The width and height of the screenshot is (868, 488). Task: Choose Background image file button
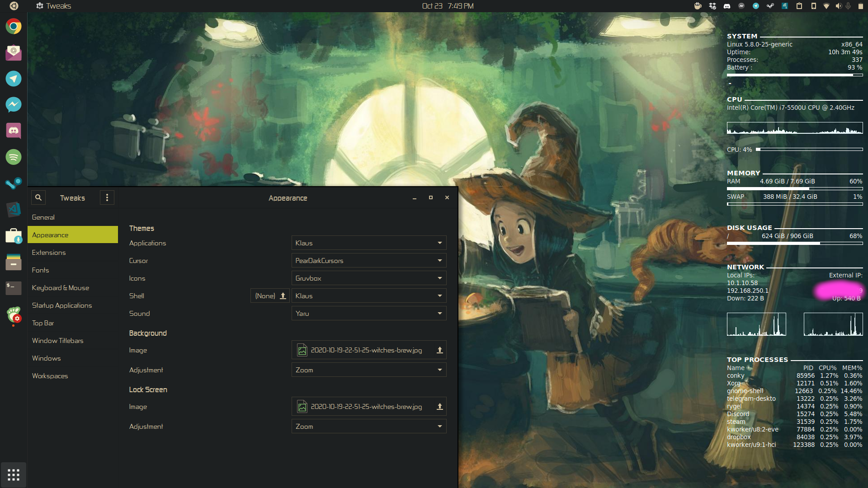[x=369, y=350]
